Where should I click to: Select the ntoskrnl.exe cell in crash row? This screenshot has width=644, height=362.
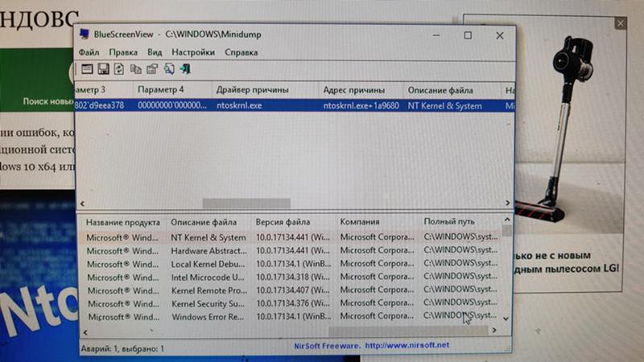tap(239, 105)
